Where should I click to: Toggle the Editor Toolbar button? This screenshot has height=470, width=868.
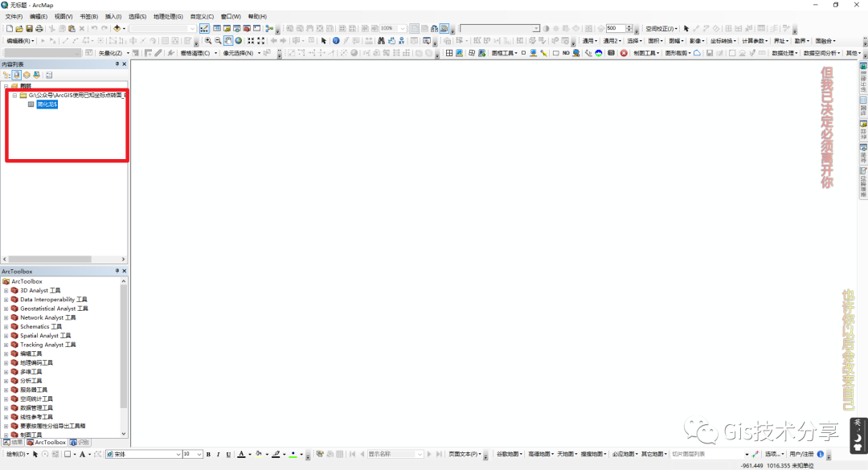pos(204,29)
